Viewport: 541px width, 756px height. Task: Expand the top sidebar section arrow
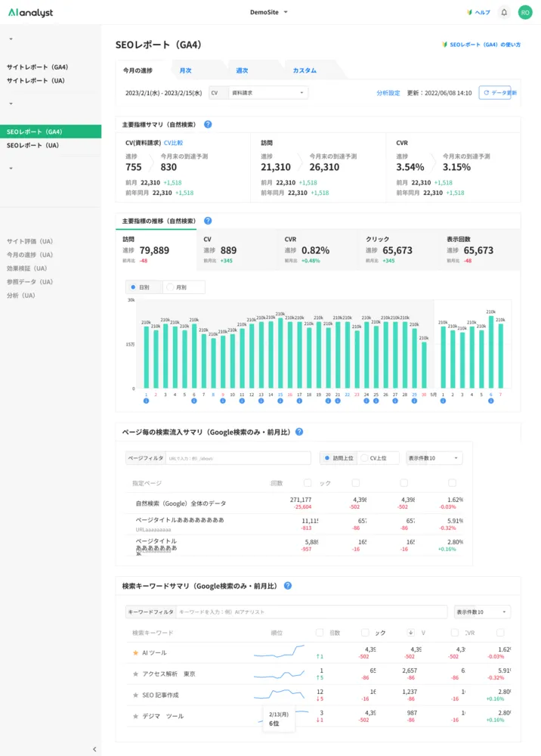(x=11, y=39)
